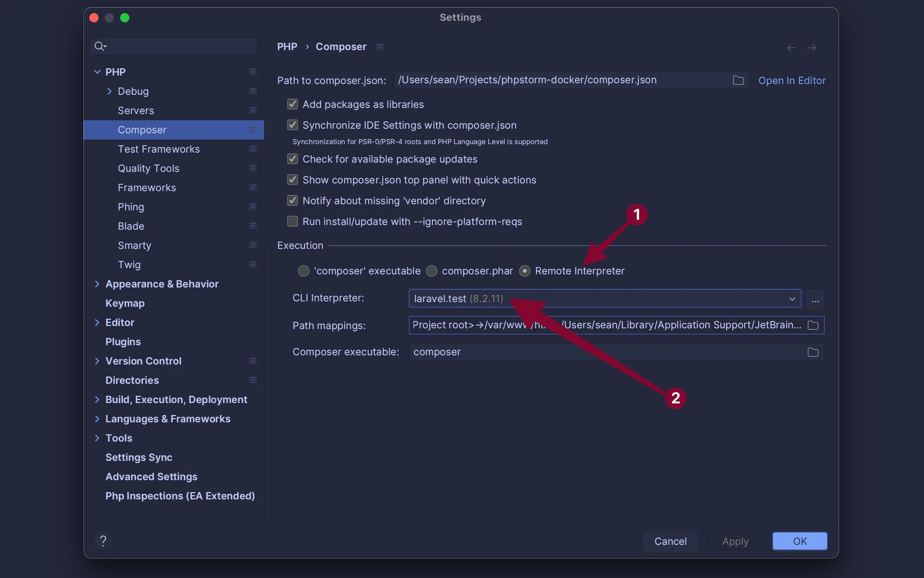
Task: Expand Appearance & Behavior section
Action: [97, 284]
